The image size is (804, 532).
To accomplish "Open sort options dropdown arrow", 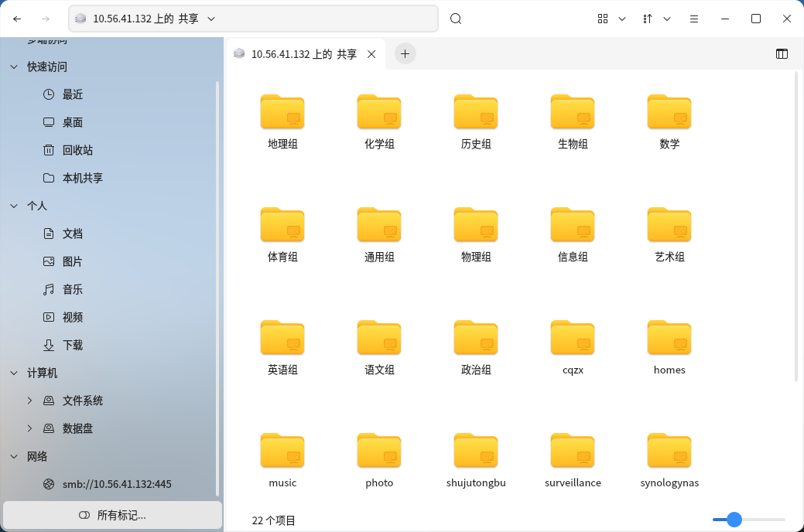I will (x=667, y=19).
